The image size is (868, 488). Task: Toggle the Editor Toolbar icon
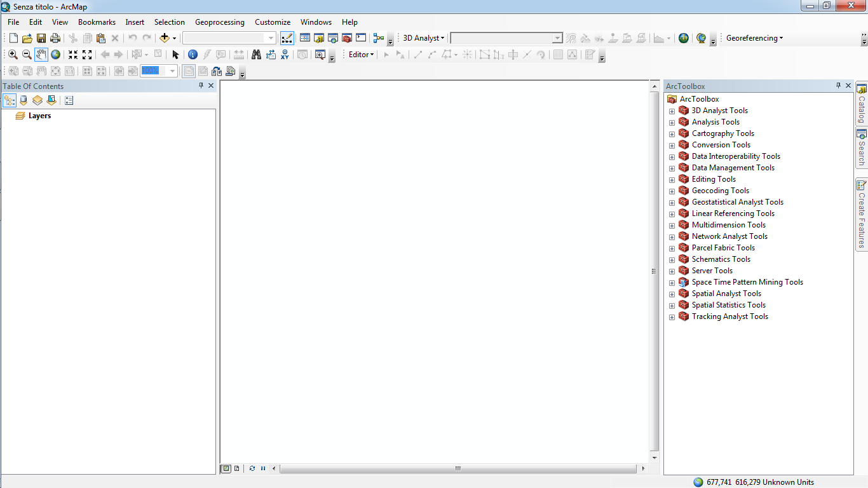287,38
